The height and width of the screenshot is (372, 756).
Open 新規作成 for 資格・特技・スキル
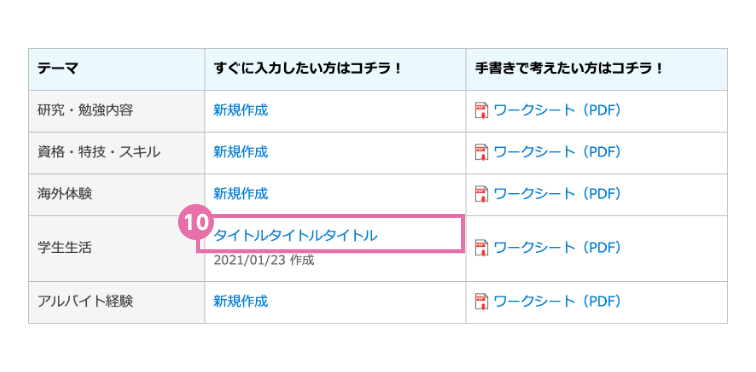tap(241, 152)
